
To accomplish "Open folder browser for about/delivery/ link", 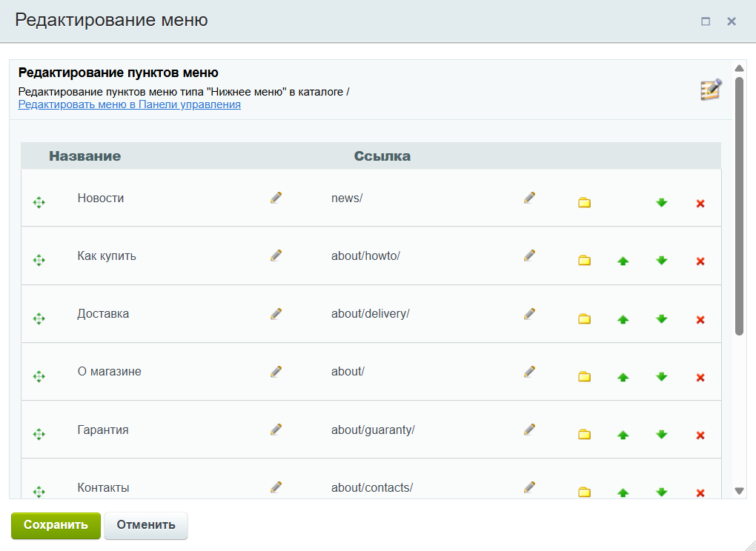I will click(584, 319).
